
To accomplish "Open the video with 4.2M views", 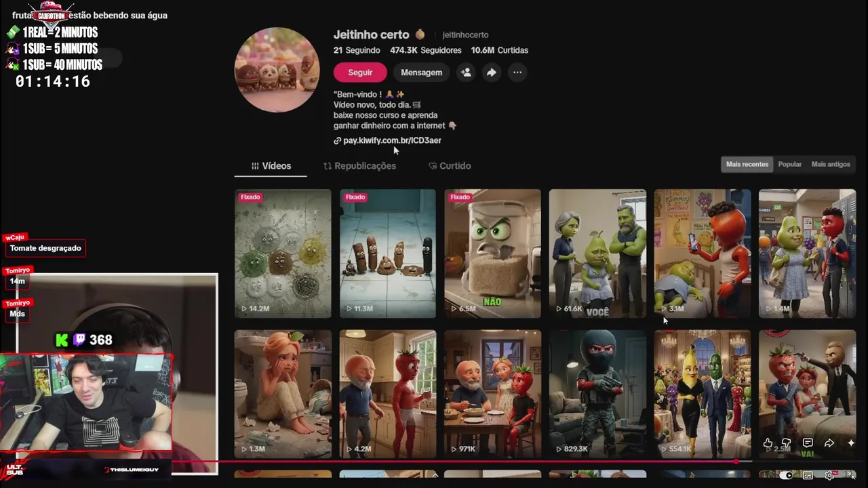I will click(x=388, y=394).
